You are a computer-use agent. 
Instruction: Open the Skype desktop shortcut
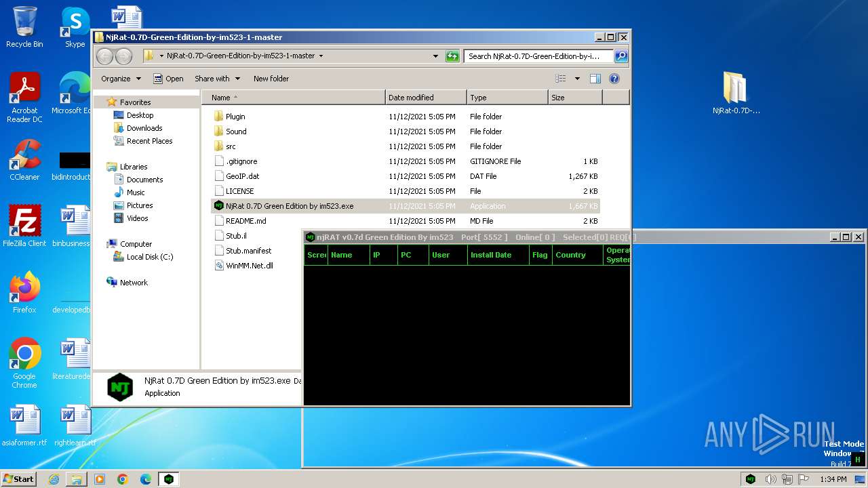click(x=75, y=27)
